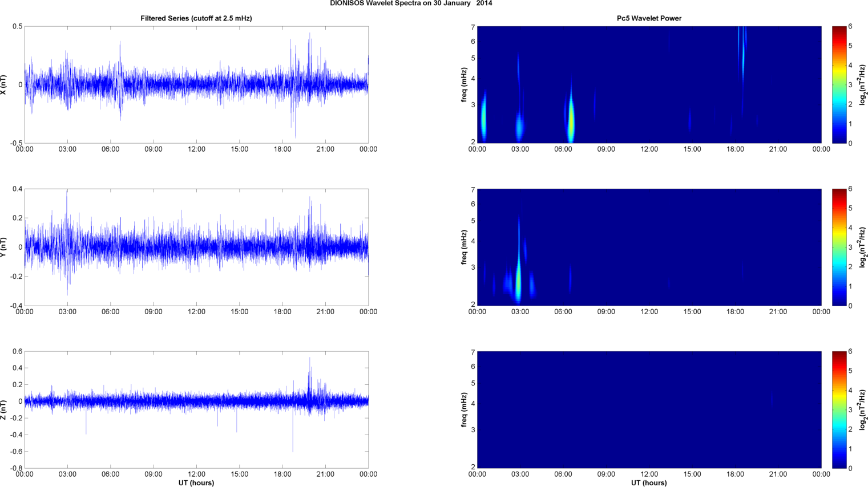Open the X component filtered time series plot
The width and height of the screenshot is (868, 487).
pyautogui.click(x=196, y=85)
